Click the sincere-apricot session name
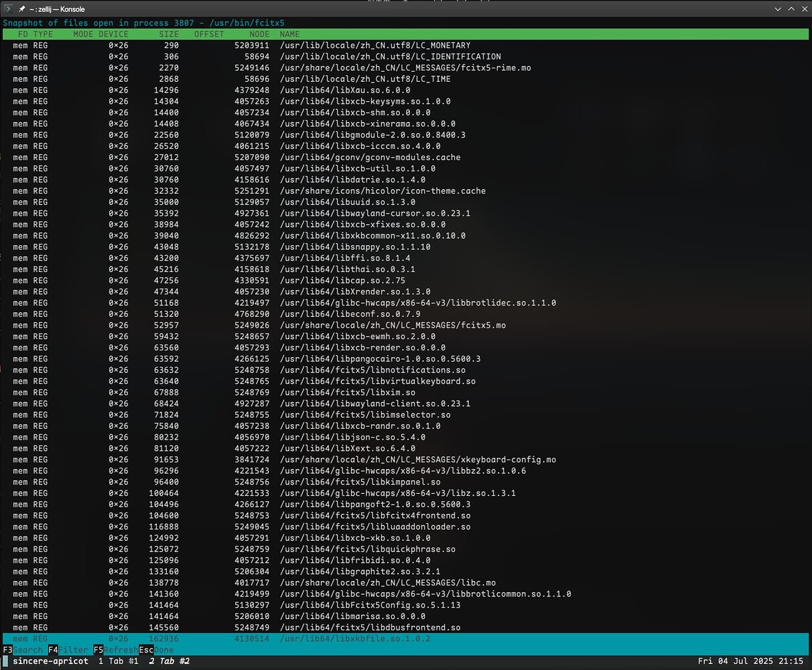This screenshot has width=812, height=670. (51, 661)
